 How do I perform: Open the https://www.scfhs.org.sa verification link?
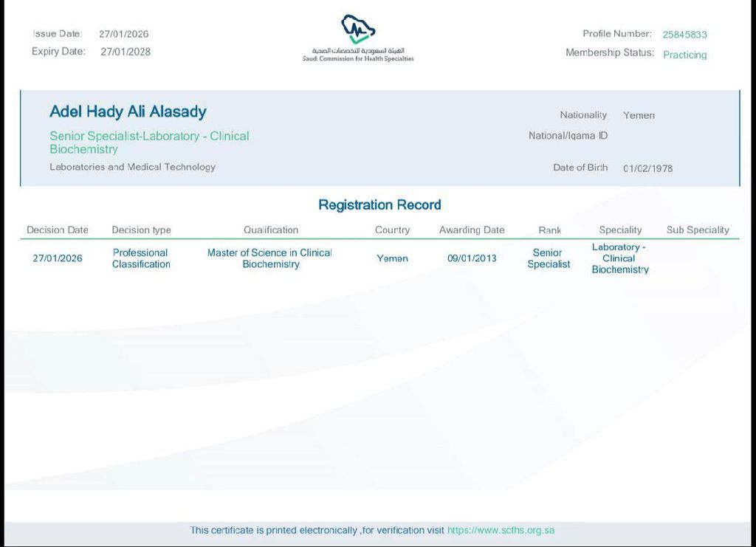[501, 530]
